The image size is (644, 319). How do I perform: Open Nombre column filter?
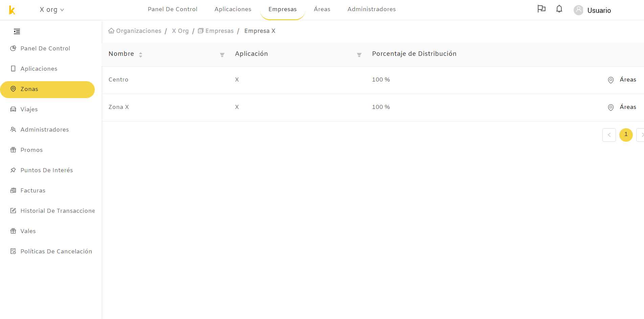[222, 55]
